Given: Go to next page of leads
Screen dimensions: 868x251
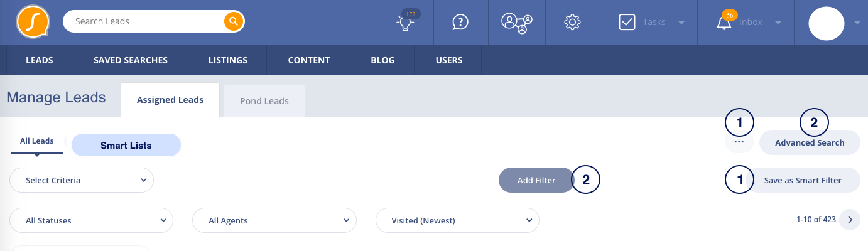Looking at the screenshot, I should pos(850,220).
